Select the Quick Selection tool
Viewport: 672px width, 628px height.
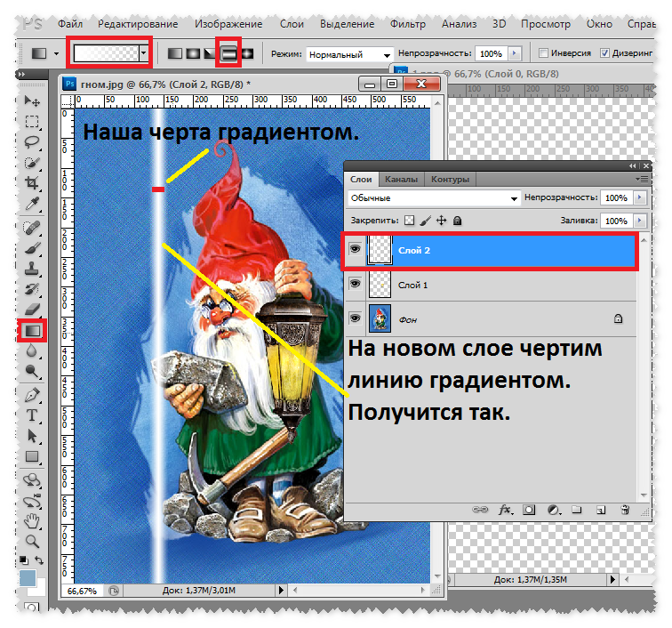coord(32,163)
